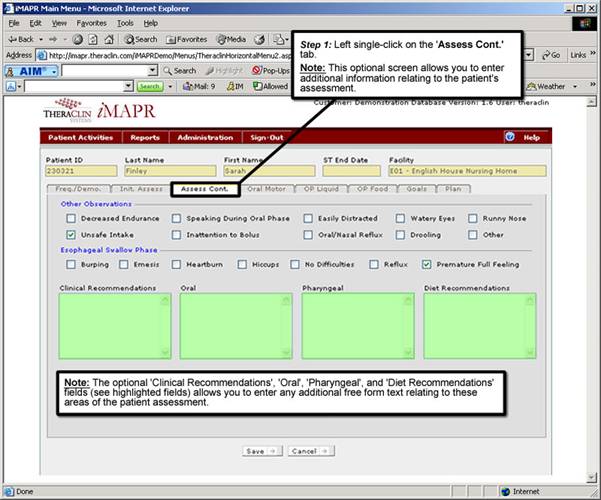Image resolution: width=601 pixels, height=500 pixels.
Task: Open the Patient Activities menu
Action: (81, 137)
